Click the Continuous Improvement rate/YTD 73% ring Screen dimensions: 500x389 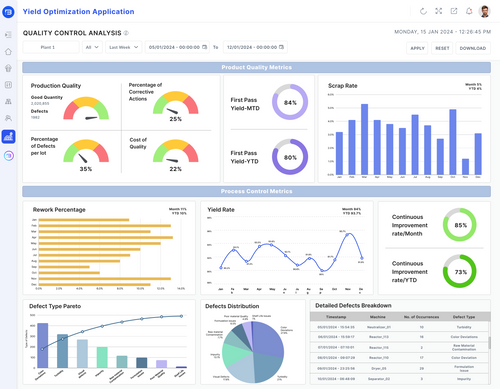click(x=460, y=271)
